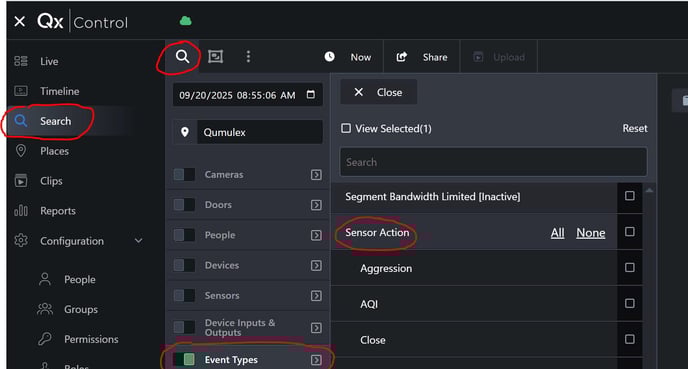The width and height of the screenshot is (688, 369).
Task: Click the green cloud status icon
Action: [186, 21]
